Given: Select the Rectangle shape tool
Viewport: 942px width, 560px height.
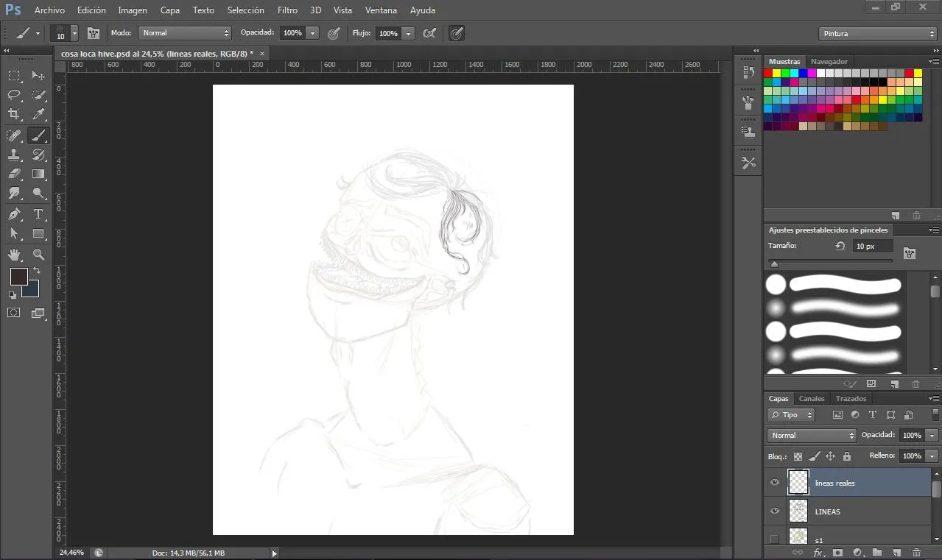Looking at the screenshot, I should tap(38, 234).
